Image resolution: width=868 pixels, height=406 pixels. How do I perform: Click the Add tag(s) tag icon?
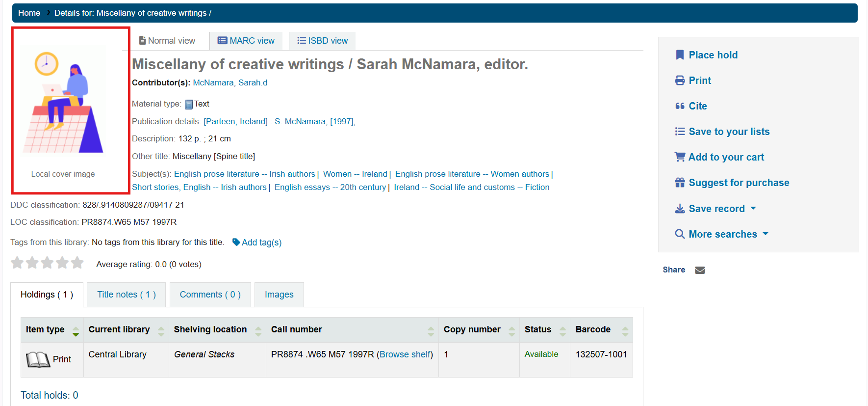pyautogui.click(x=236, y=242)
